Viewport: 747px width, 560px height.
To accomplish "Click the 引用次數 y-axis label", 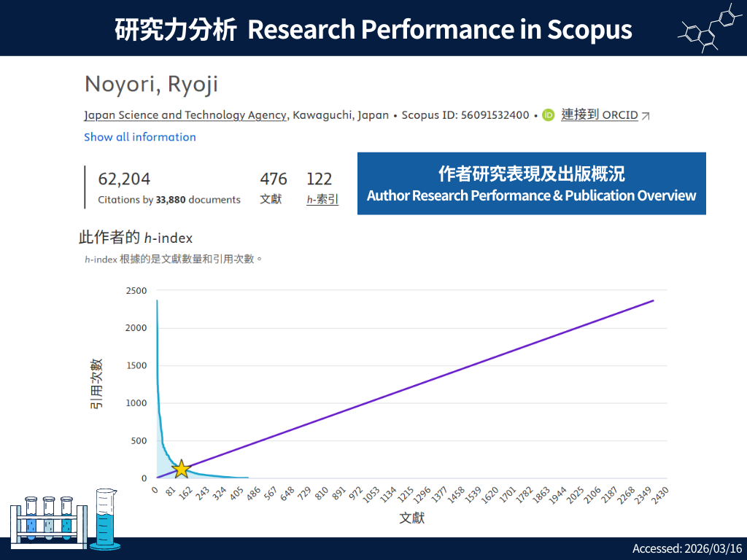I will point(96,384).
